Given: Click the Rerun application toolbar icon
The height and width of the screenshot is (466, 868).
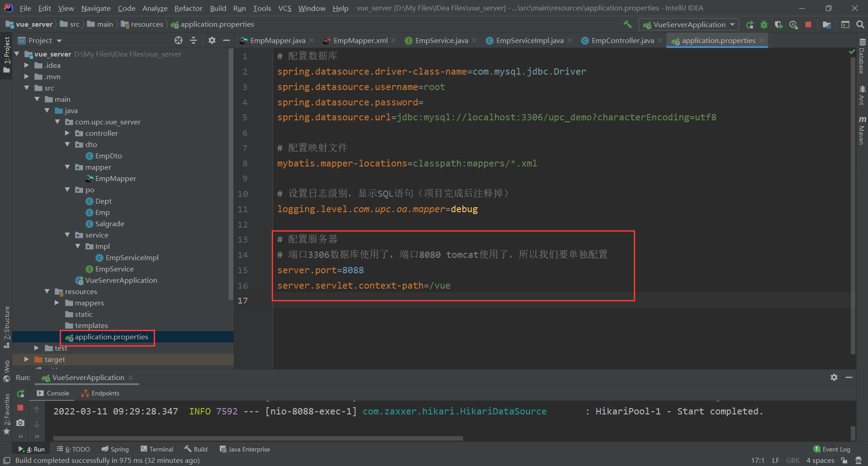Looking at the screenshot, I should (750, 24).
